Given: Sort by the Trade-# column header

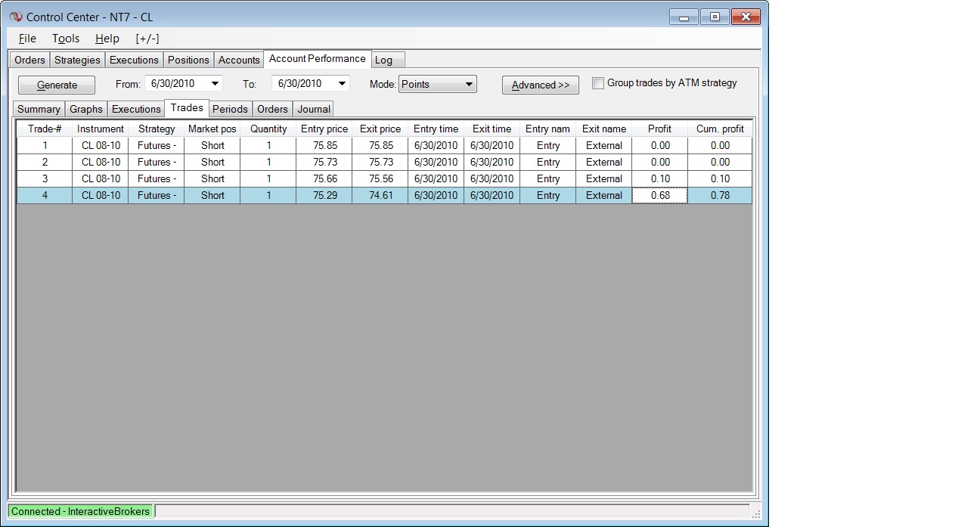Looking at the screenshot, I should 45,129.
